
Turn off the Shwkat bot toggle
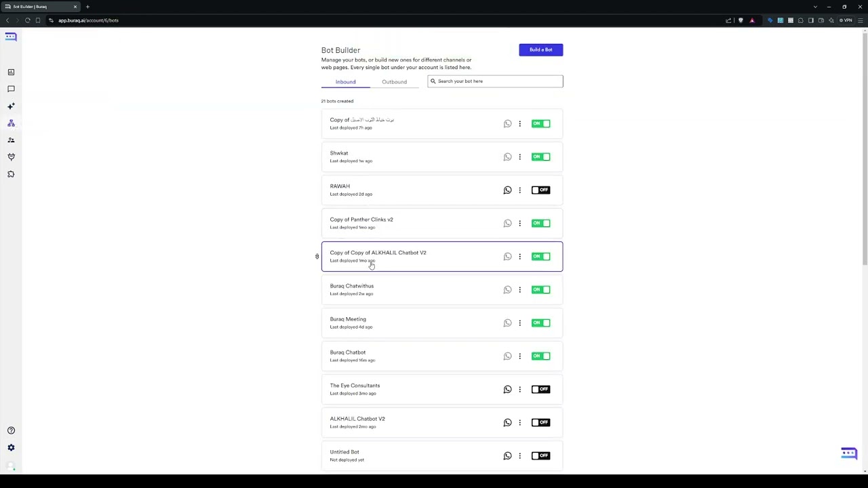click(540, 157)
